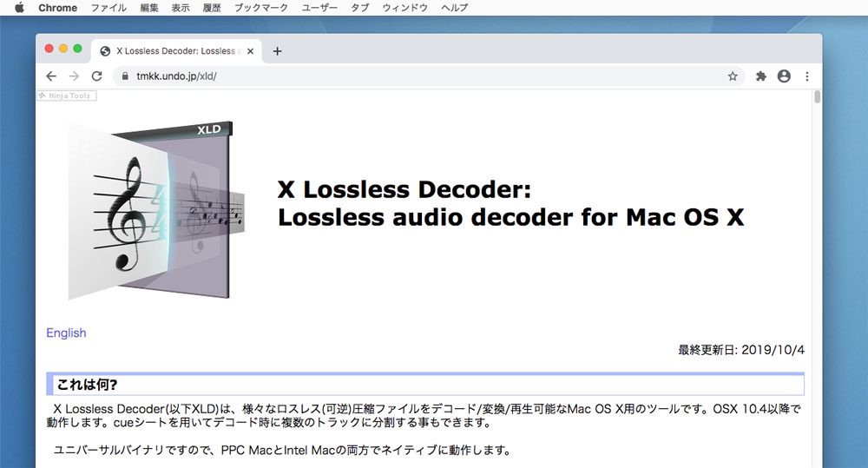Screen dimensions: 868x468
Task: Open the ユーザー menu
Action: click(319, 8)
